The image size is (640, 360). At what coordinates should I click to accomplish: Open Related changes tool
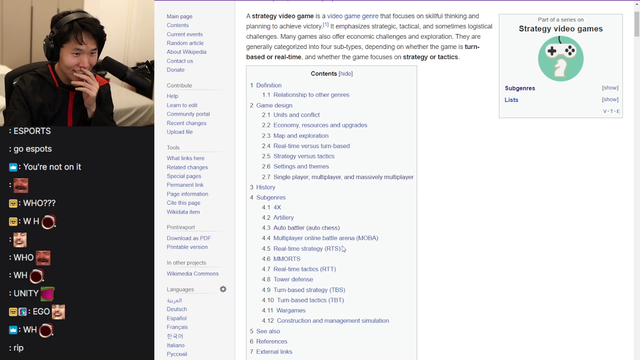click(x=187, y=167)
